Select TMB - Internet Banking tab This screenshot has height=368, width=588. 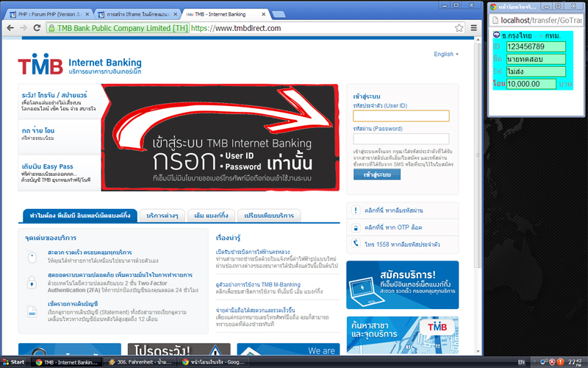(x=226, y=14)
